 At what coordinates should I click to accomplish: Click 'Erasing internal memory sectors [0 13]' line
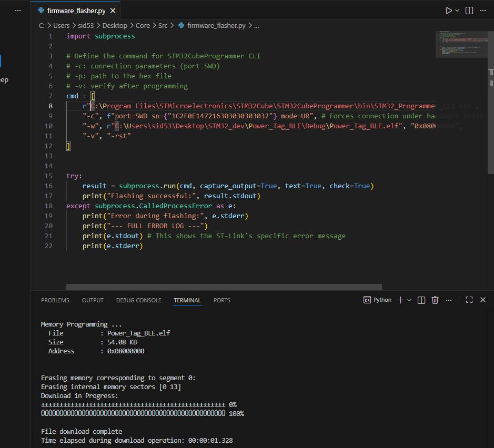(111, 387)
